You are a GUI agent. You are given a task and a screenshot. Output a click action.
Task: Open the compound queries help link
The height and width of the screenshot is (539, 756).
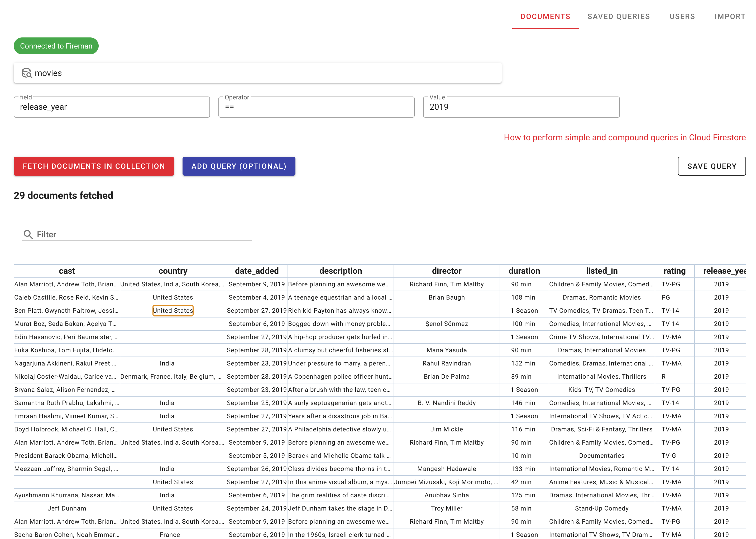click(x=625, y=137)
